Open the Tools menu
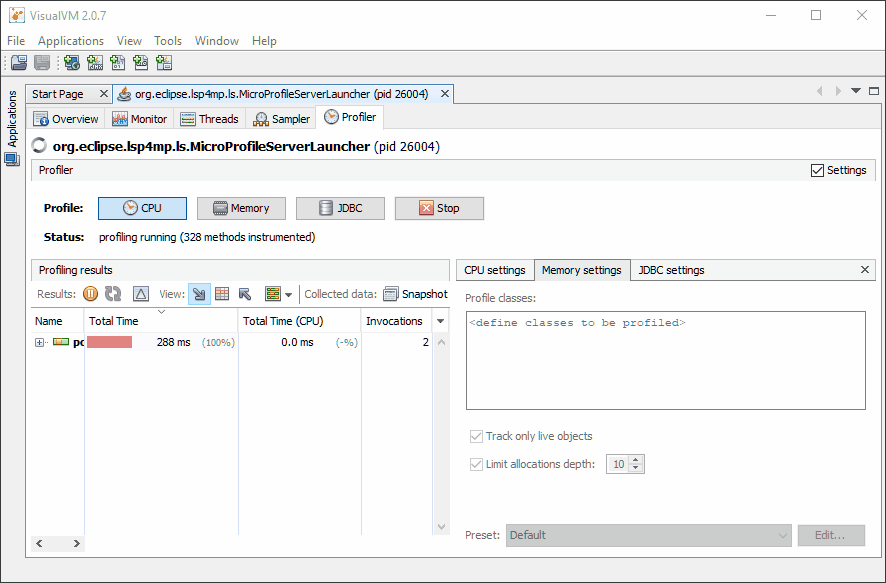The image size is (886, 583). click(168, 41)
